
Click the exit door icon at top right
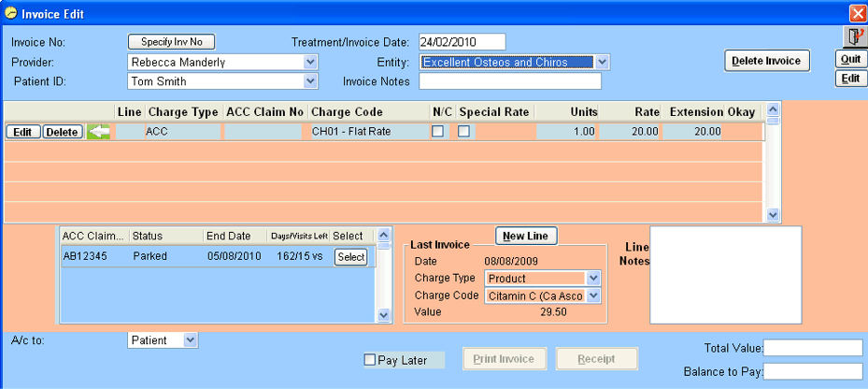851,37
